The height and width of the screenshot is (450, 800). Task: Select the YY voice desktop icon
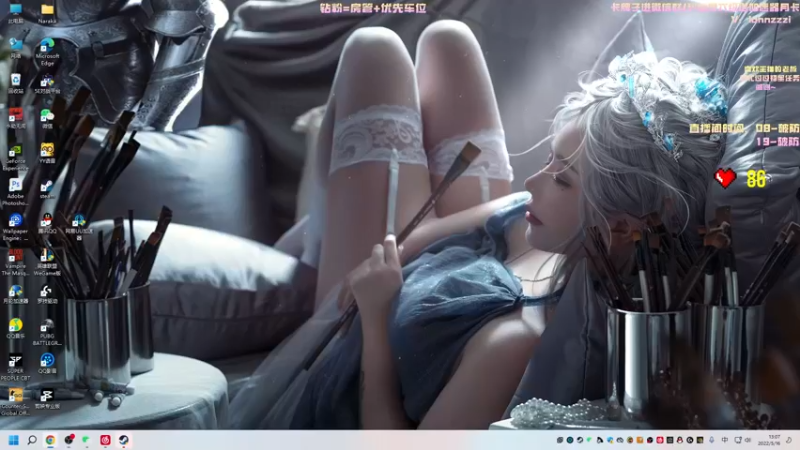pyautogui.click(x=47, y=153)
